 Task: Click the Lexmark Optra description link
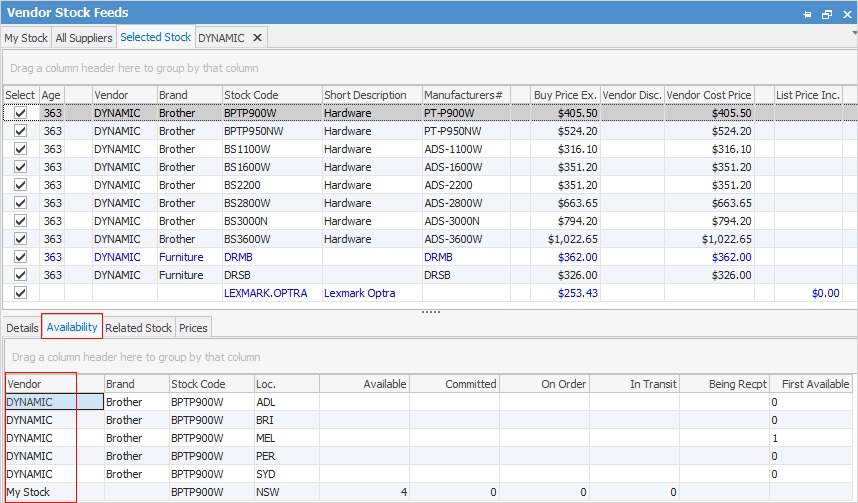pos(359,293)
